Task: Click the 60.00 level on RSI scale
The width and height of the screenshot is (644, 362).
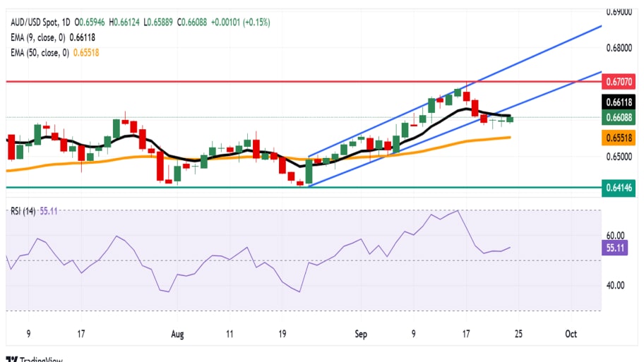Action: tap(616, 236)
